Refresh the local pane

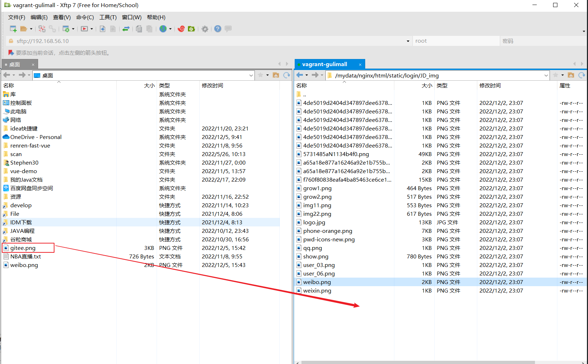pos(287,75)
